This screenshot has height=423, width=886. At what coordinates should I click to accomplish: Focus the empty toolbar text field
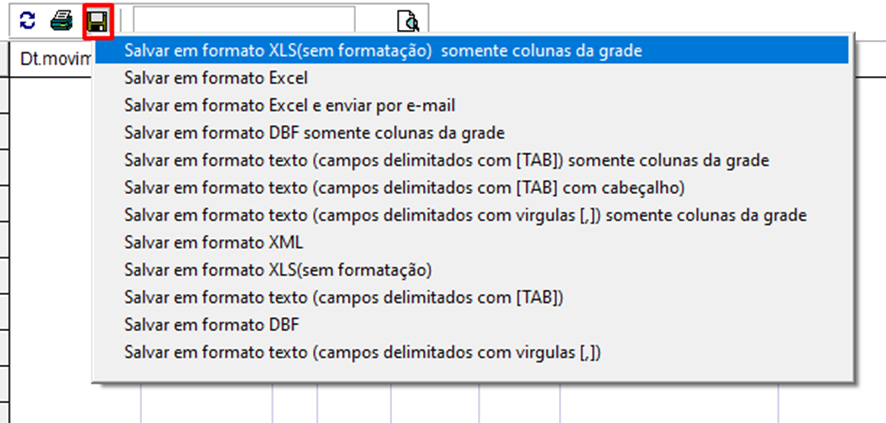(244, 20)
